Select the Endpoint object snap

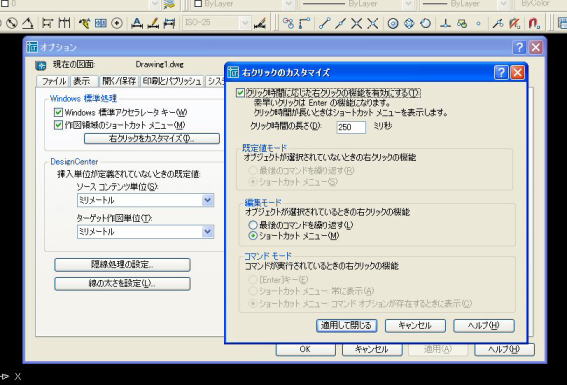coord(324,23)
